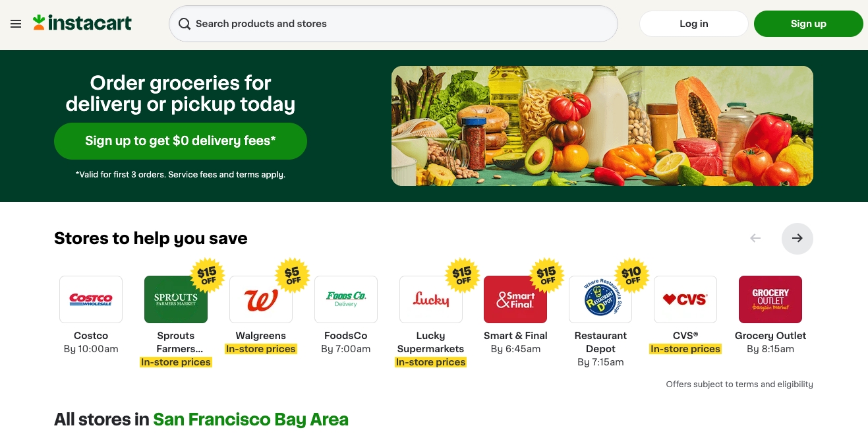Focus the Search products and stores field
This screenshot has width=868, height=434.
coord(393,24)
